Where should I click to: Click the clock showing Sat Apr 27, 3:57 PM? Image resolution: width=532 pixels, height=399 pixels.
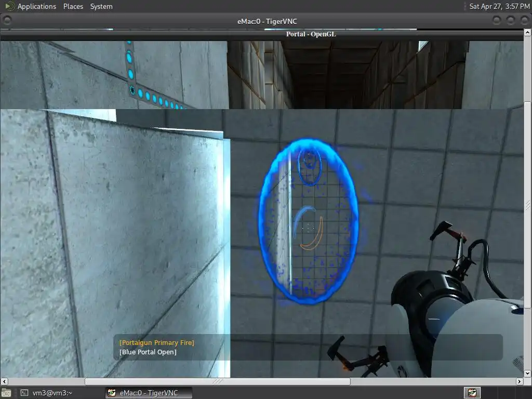coord(499,6)
